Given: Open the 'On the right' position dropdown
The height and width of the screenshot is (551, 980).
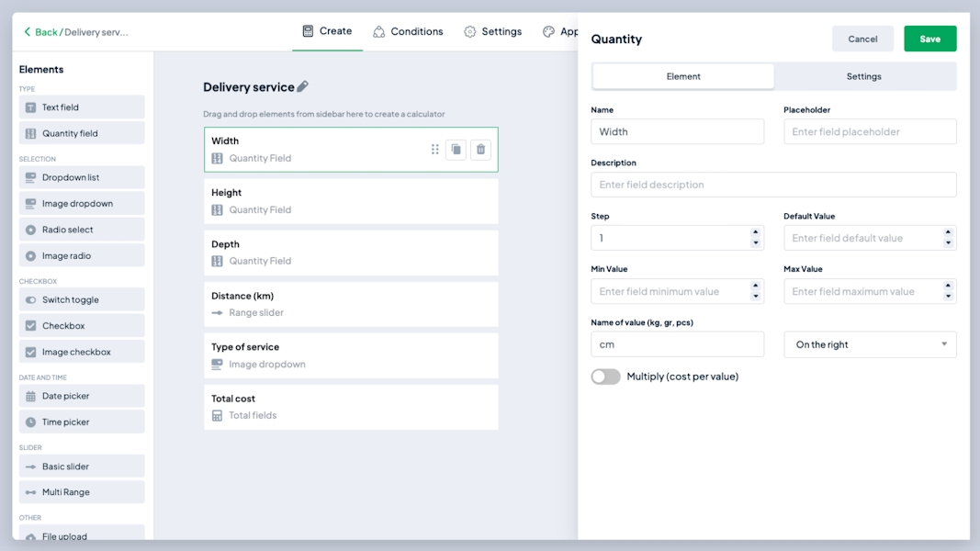Looking at the screenshot, I should (870, 344).
